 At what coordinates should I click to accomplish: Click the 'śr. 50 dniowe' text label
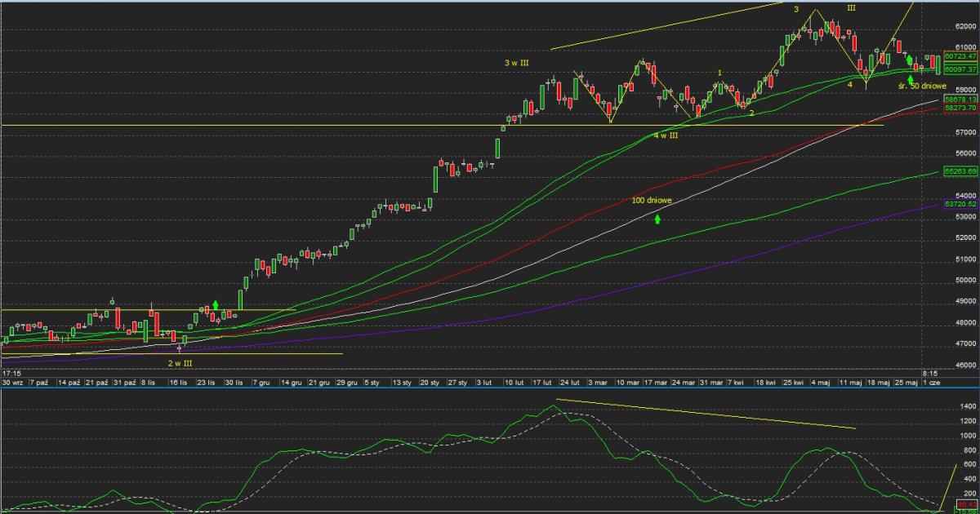[923, 86]
